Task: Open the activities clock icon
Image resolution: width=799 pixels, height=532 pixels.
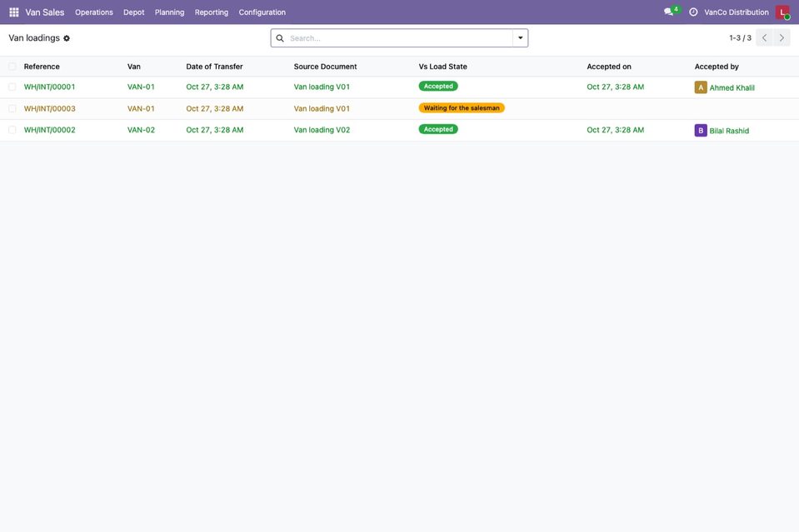Action: (693, 12)
